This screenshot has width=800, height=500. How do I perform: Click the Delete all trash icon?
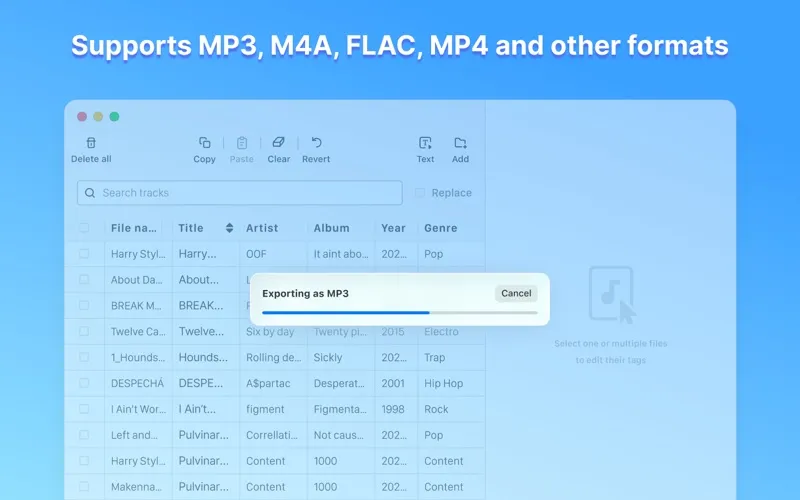click(x=91, y=143)
